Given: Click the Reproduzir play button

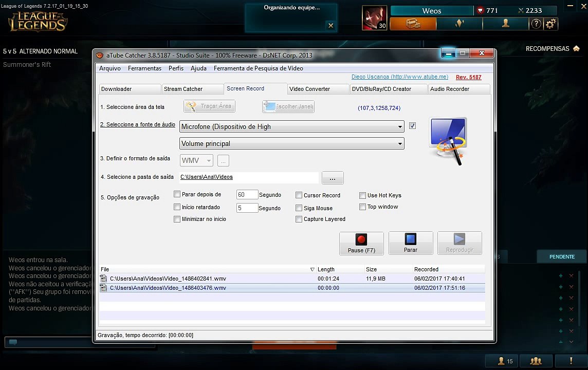Looking at the screenshot, I should pos(460,243).
